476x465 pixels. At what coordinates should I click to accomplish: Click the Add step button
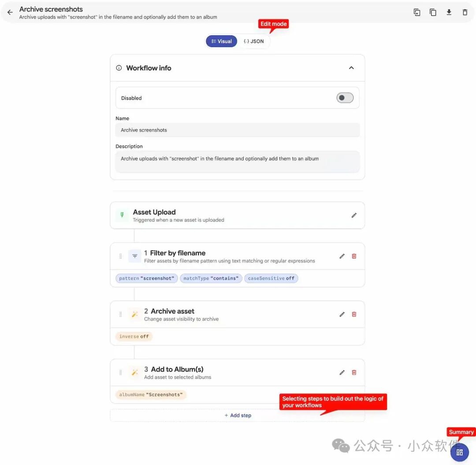(x=238, y=415)
